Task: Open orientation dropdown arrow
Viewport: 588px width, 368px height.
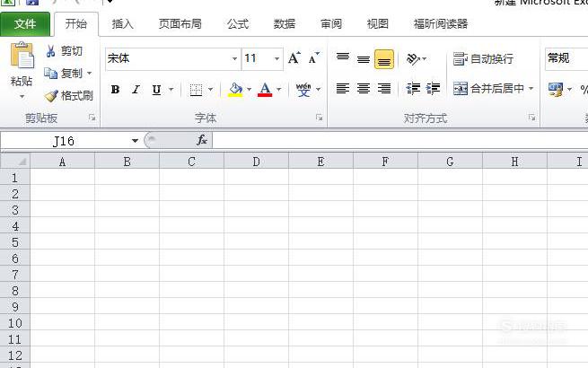Action: click(424, 59)
